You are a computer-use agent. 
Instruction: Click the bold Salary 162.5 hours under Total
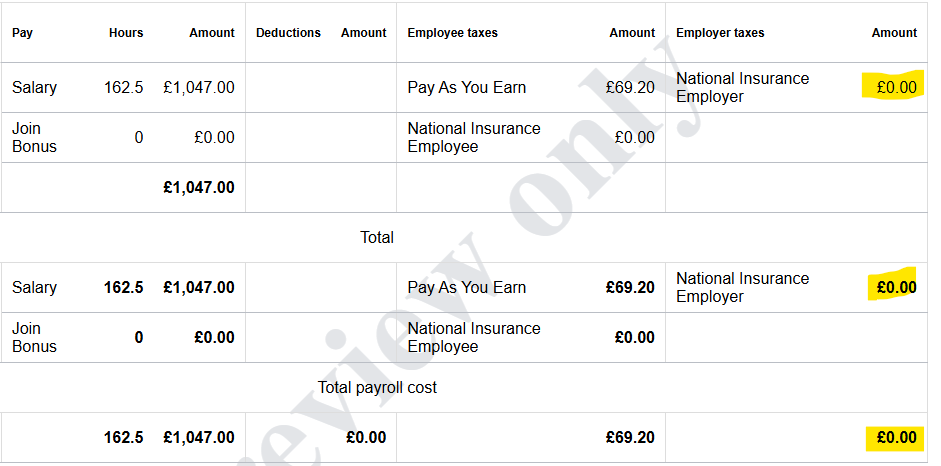pos(123,288)
